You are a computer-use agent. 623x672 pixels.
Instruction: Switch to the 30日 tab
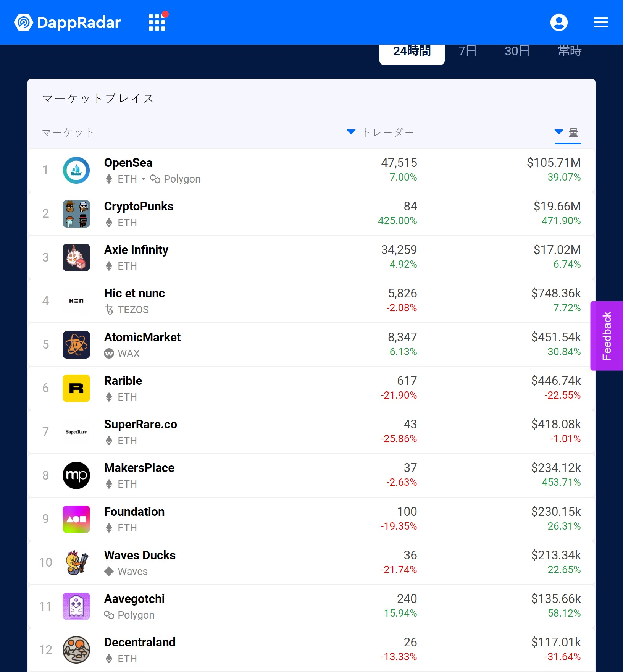[517, 51]
